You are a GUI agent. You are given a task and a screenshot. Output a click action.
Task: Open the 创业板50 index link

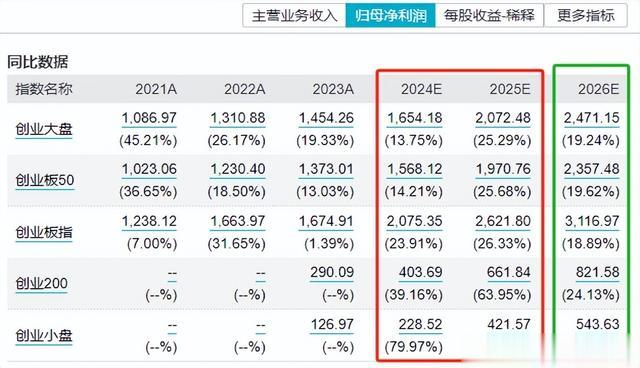45,180
